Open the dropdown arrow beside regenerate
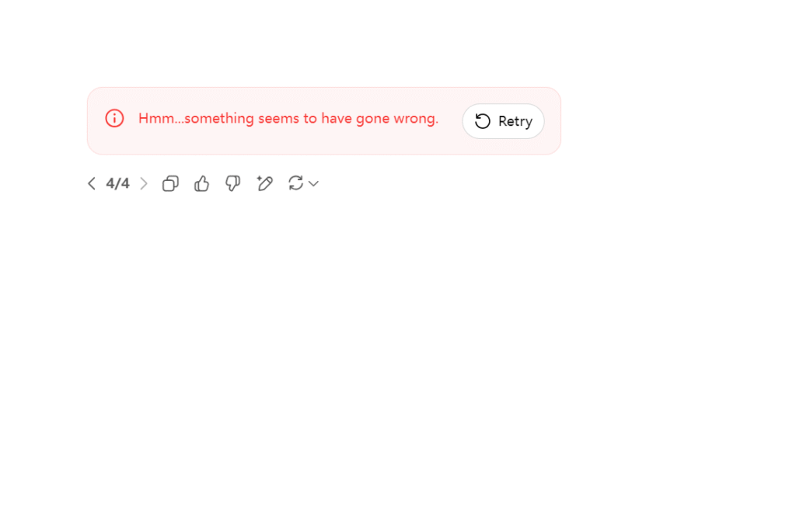Screen dimensions: 796x532 (314, 183)
